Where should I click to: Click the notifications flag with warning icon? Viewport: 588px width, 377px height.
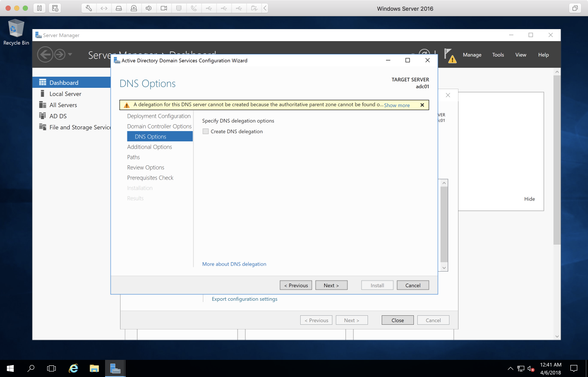tap(449, 55)
